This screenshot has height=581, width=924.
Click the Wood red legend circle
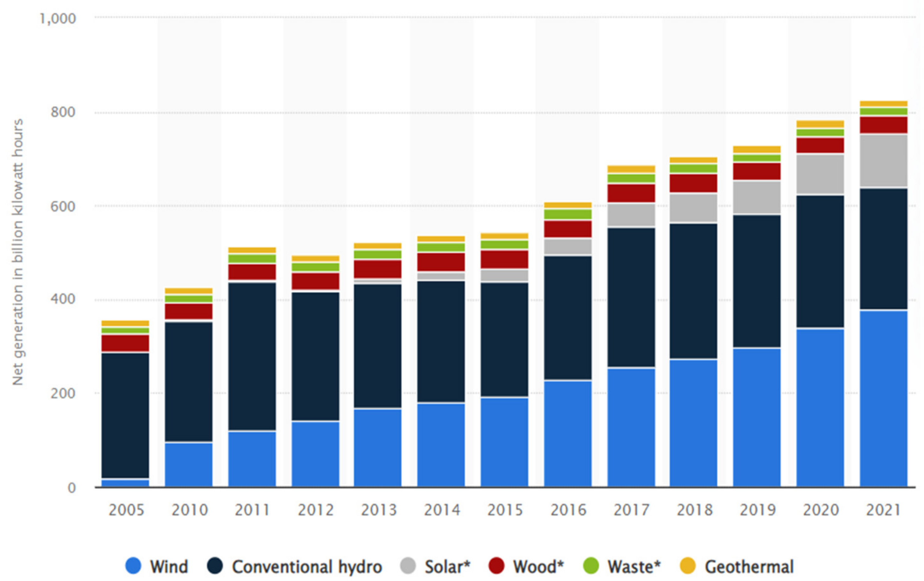pos(496,566)
